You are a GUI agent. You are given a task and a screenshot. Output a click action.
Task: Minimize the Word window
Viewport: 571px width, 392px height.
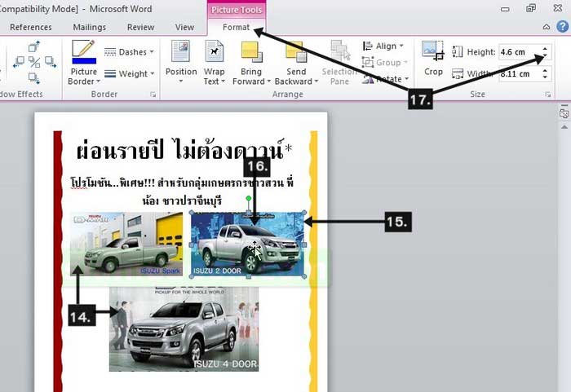[x=505, y=9]
